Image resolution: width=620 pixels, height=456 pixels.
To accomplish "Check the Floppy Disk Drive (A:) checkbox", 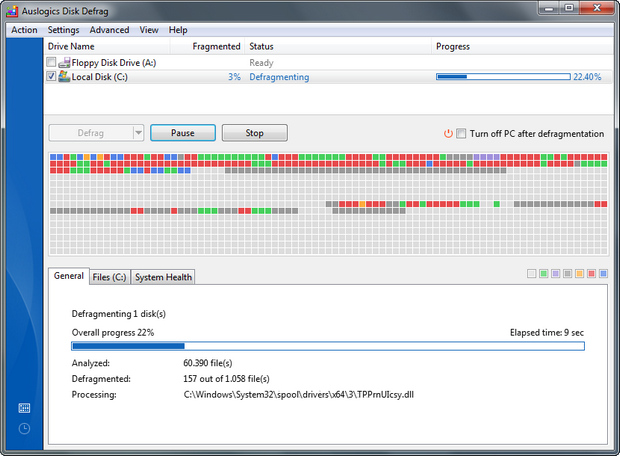I will coord(51,62).
